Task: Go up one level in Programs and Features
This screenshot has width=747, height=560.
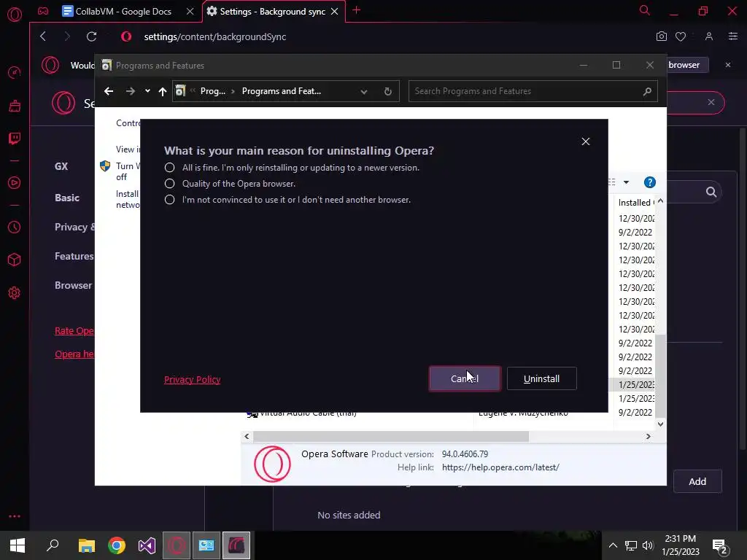Action: coord(163,91)
